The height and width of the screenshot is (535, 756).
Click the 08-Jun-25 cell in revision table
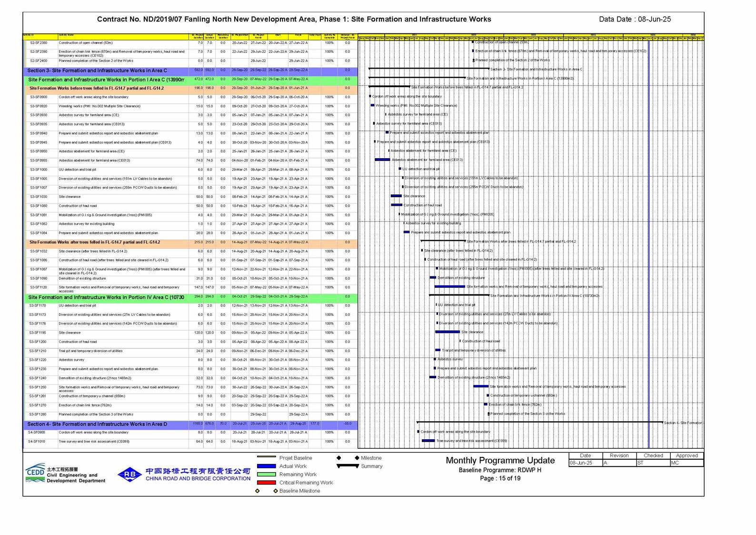pyautogui.click(x=586, y=463)
